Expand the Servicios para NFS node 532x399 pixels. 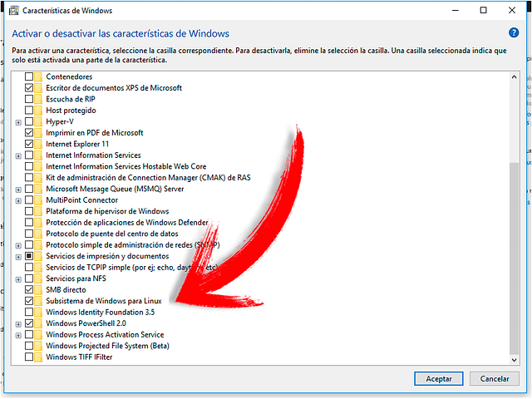(x=18, y=279)
